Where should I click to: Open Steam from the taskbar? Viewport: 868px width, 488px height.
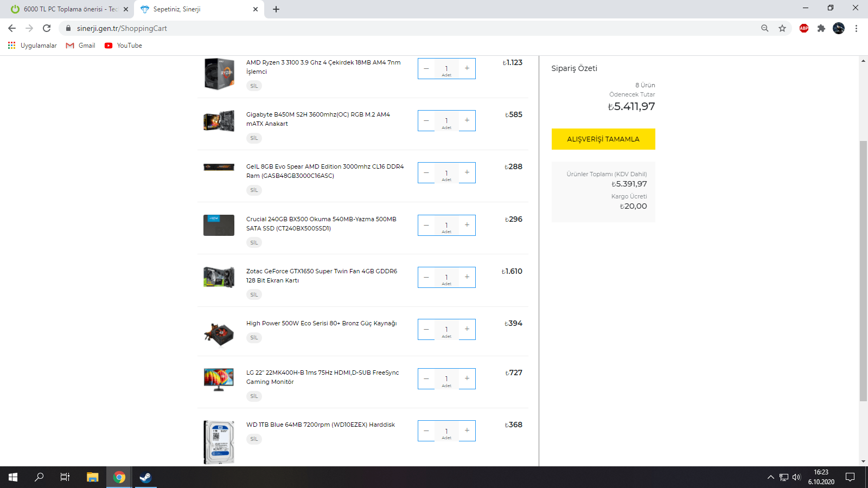[145, 477]
